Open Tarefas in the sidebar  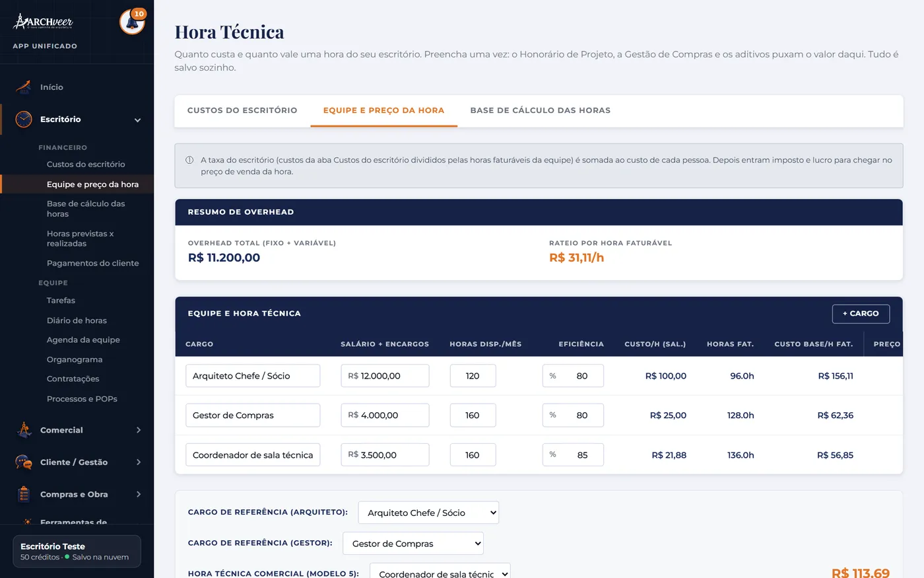61,301
